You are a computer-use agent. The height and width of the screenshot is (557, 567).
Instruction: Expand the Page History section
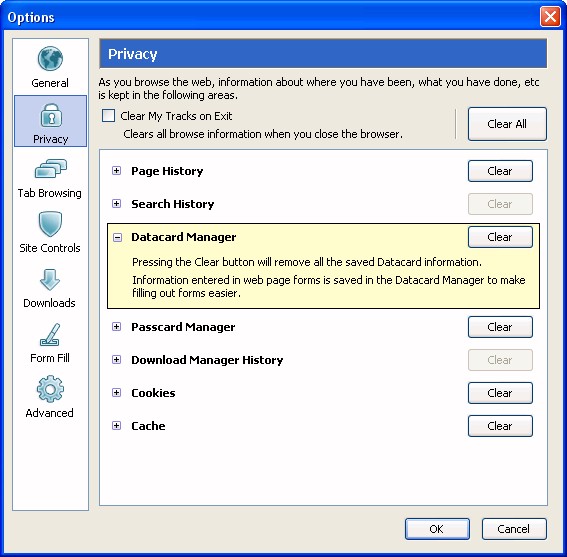116,171
